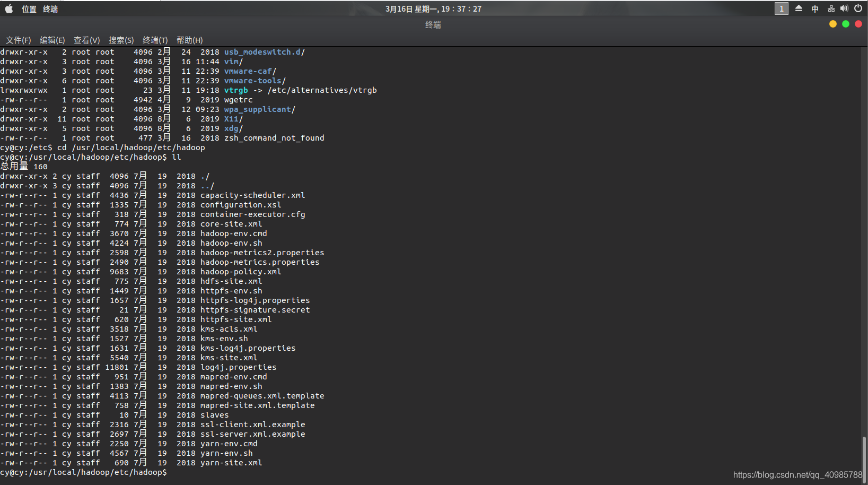Open the 查看(V) menu
Screen dimensions: 868x485
[x=87, y=40]
